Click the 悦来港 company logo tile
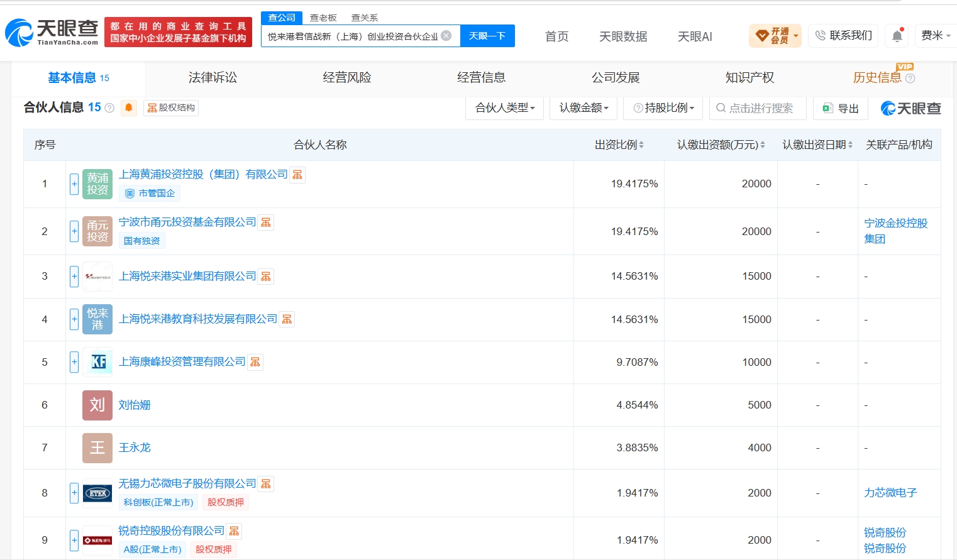The height and width of the screenshot is (560, 957). click(97, 319)
